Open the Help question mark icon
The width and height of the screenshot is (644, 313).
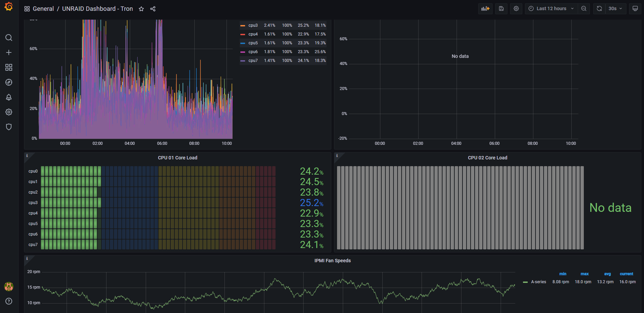click(9, 301)
